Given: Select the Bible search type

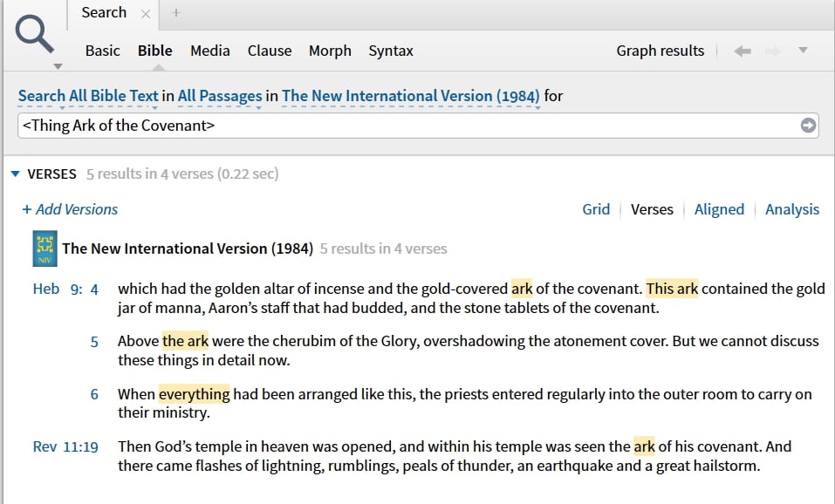Looking at the screenshot, I should pyautogui.click(x=155, y=51).
